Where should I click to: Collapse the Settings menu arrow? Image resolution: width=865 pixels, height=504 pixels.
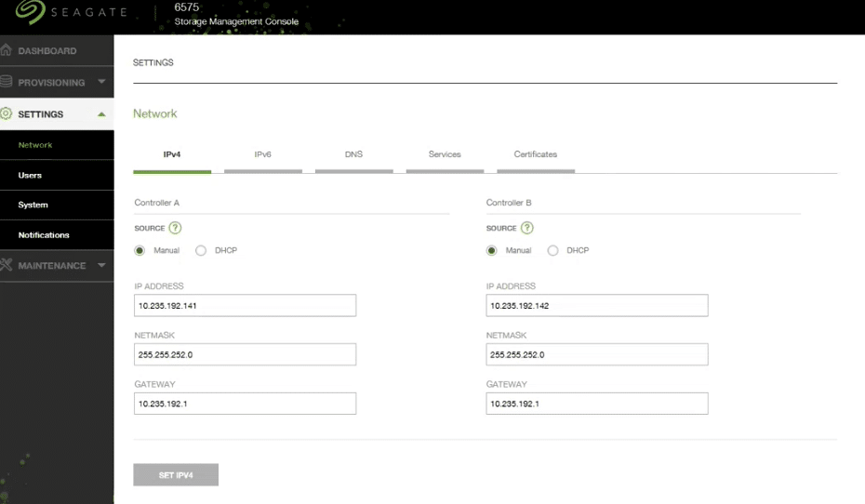point(101,114)
